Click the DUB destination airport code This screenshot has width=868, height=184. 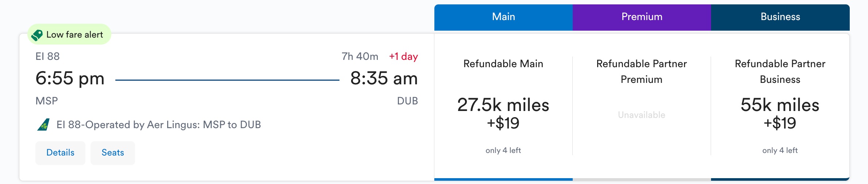tap(407, 101)
